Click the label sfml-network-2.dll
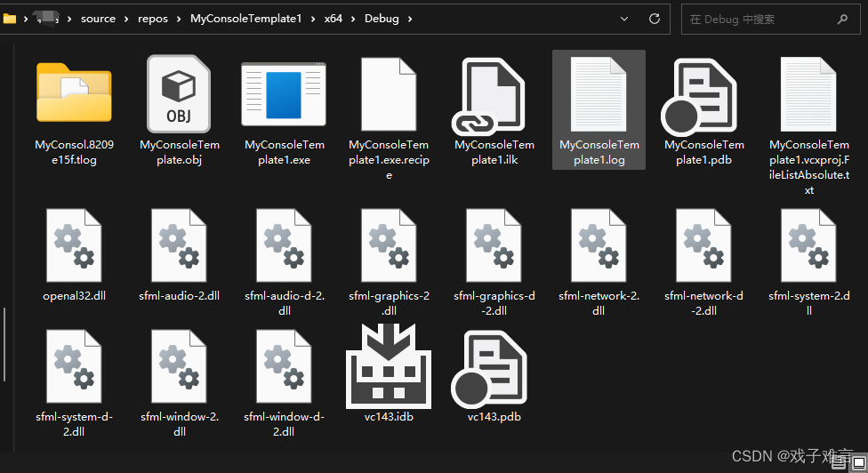 pyautogui.click(x=599, y=303)
